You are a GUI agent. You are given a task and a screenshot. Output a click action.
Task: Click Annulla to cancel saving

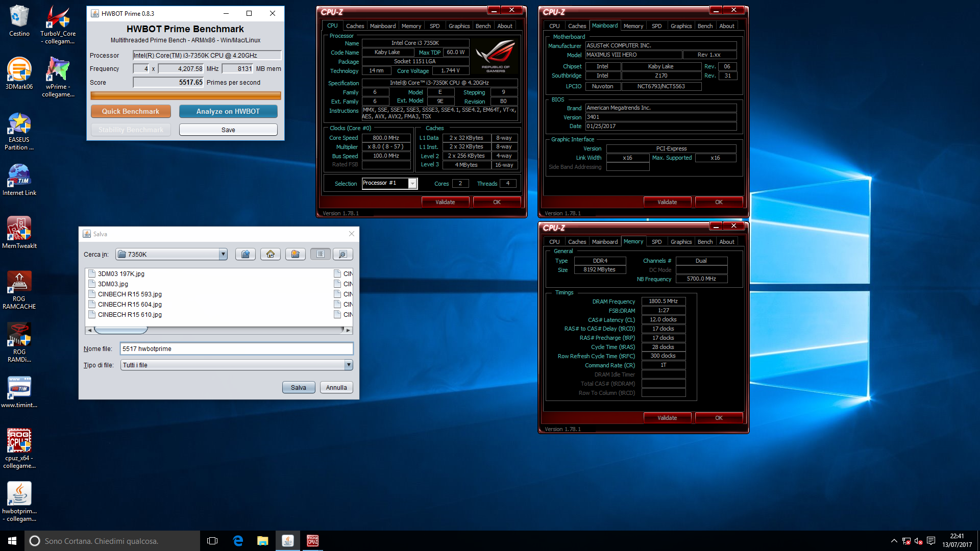(x=336, y=387)
